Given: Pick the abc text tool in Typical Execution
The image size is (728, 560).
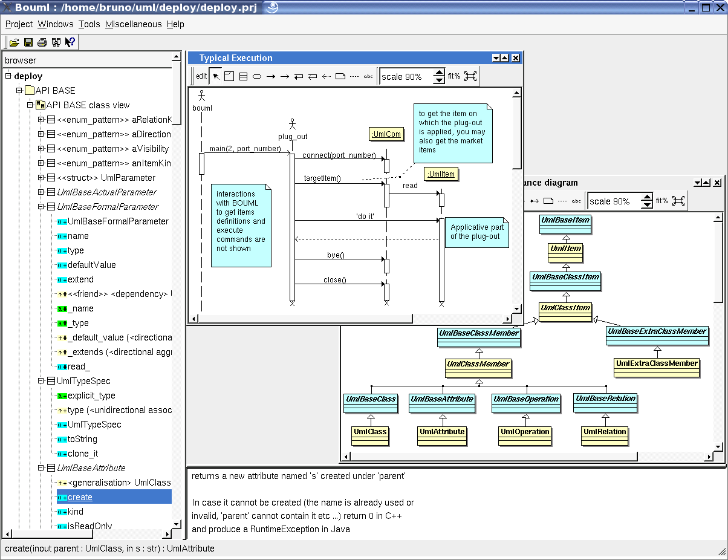Looking at the screenshot, I should click(368, 77).
